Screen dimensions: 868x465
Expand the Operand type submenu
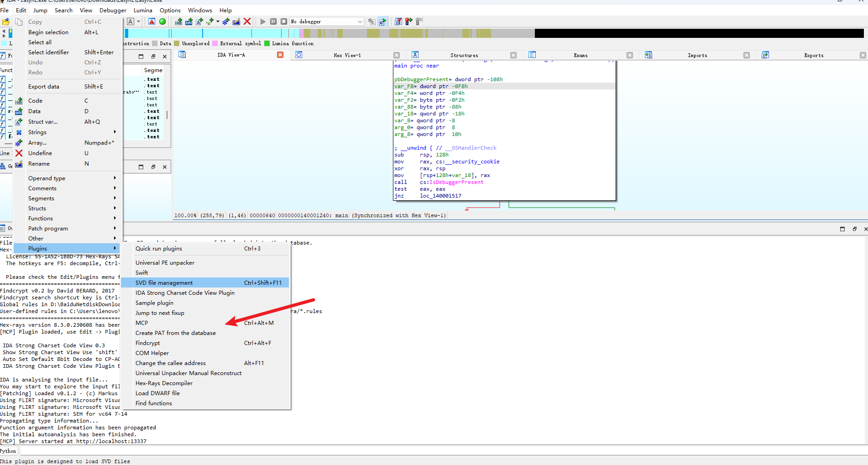pyautogui.click(x=68, y=178)
